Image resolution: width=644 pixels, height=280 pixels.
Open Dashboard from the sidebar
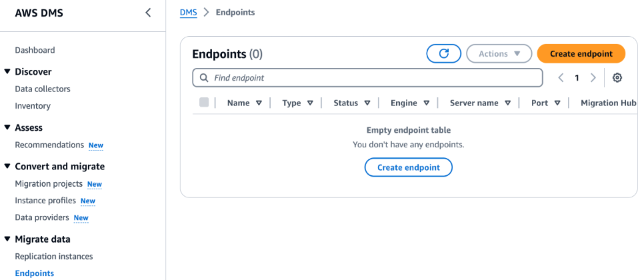tap(35, 50)
